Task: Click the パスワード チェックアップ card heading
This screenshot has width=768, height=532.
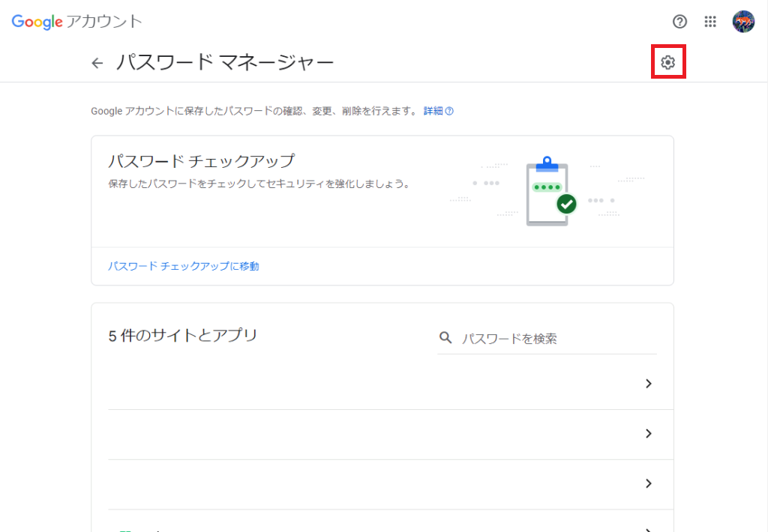Action: 201,161
